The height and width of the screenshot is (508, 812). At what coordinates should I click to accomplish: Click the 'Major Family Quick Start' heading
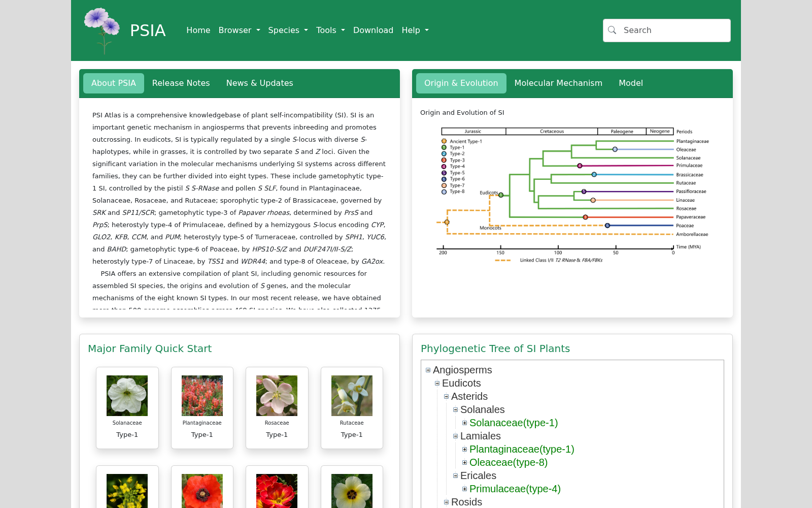(150, 348)
